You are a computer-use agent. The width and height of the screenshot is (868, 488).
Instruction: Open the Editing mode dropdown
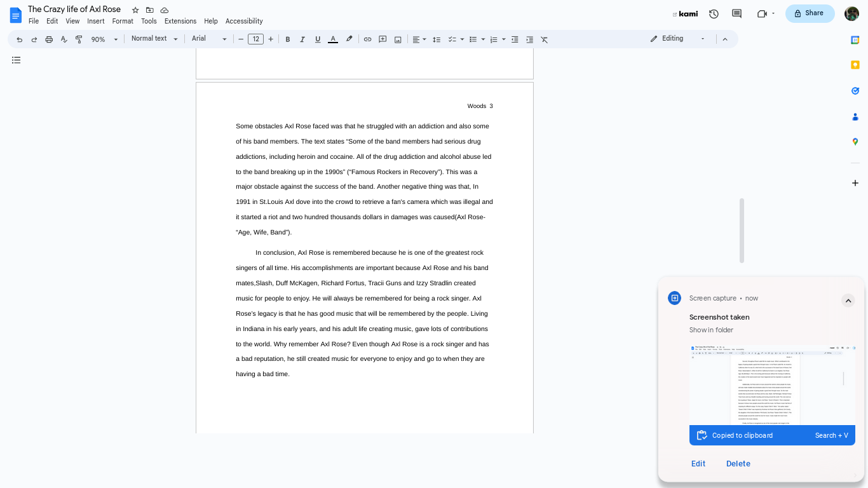(677, 39)
